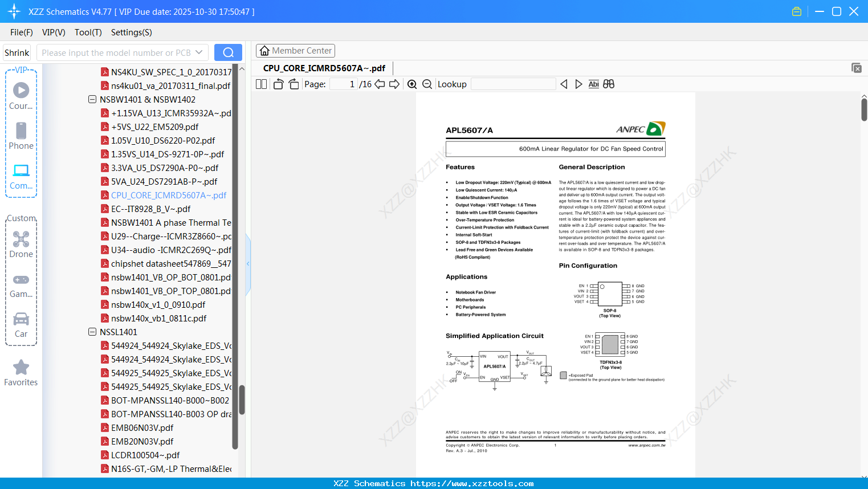Click the blue search button

(228, 52)
